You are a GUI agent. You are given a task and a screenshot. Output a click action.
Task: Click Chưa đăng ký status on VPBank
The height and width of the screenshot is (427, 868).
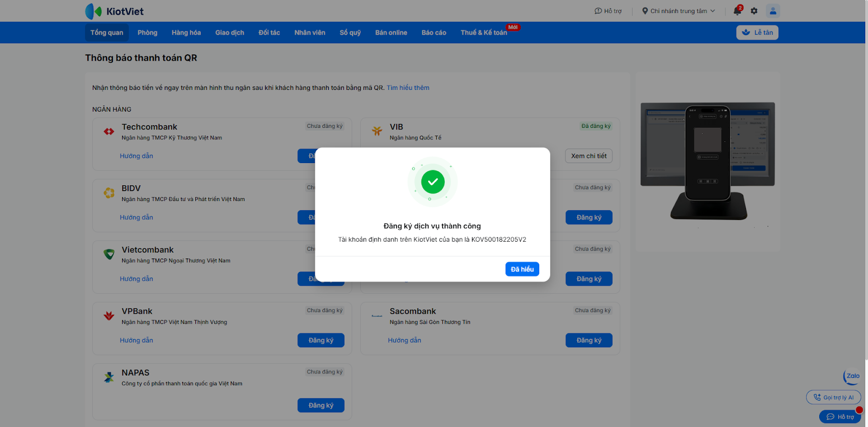(x=325, y=310)
